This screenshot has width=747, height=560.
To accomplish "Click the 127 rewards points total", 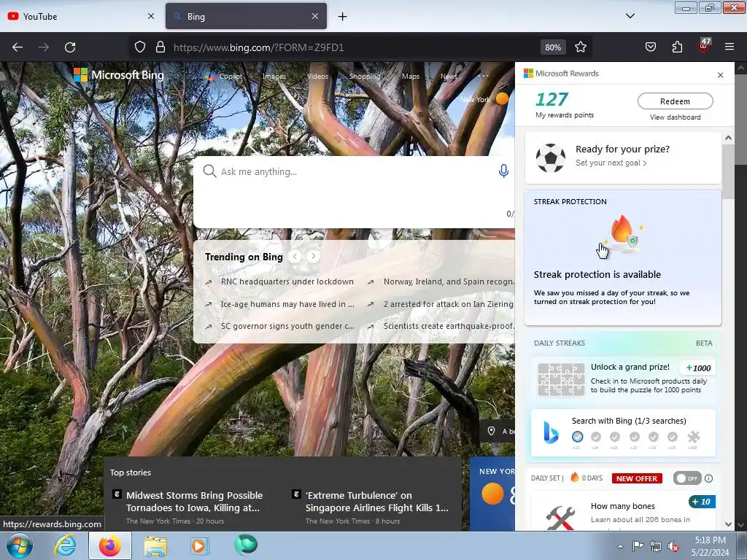I will [551, 99].
